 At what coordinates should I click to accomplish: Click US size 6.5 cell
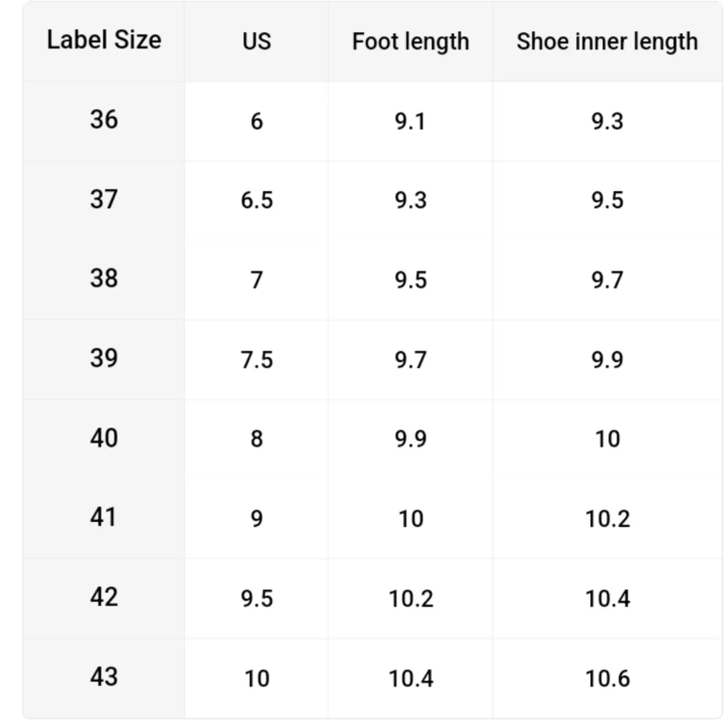click(256, 201)
